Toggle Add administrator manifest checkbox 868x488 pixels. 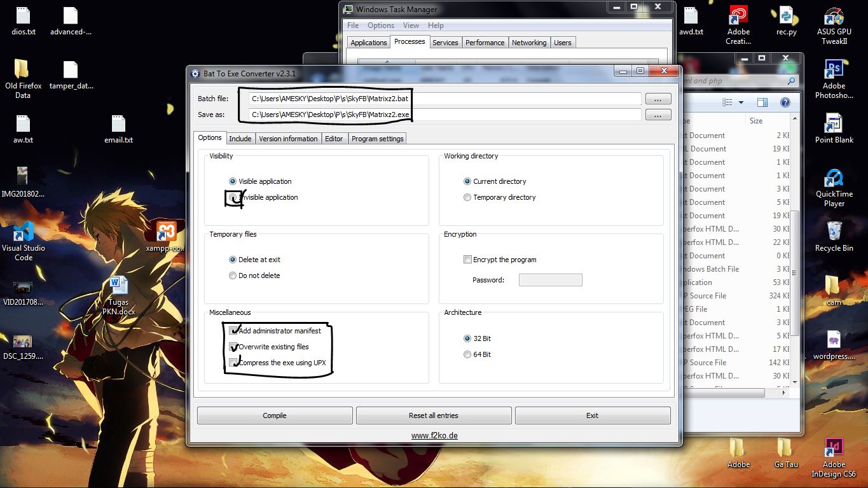click(233, 331)
